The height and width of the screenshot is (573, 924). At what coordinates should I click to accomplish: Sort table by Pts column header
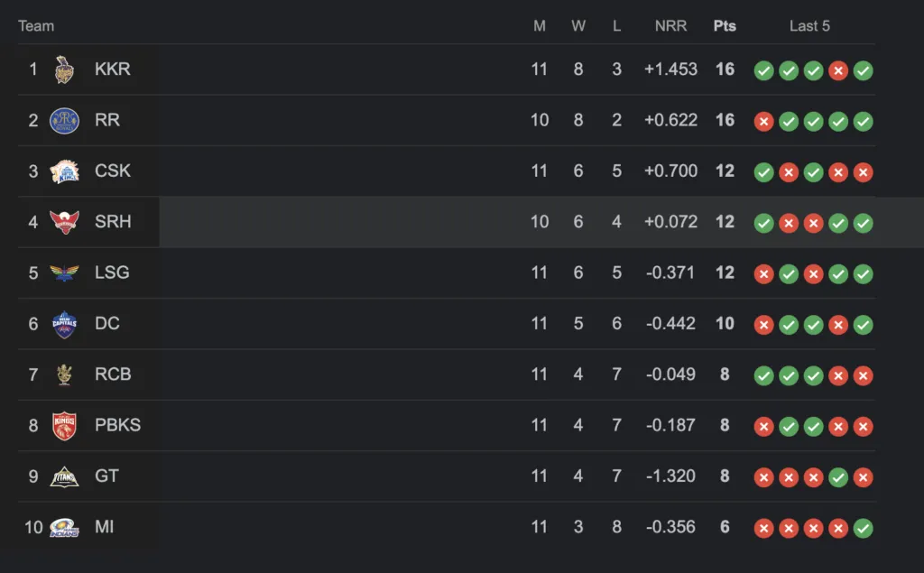coord(725,26)
